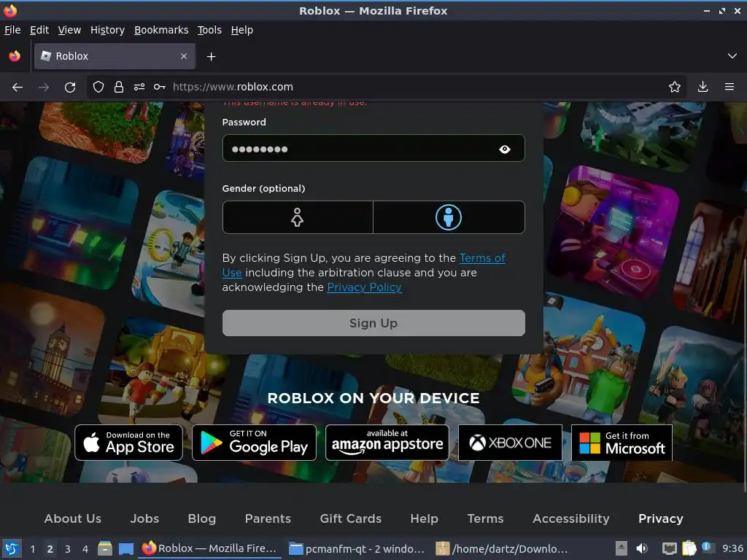
Task: Open the tracking protection shield icon
Action: 98,87
